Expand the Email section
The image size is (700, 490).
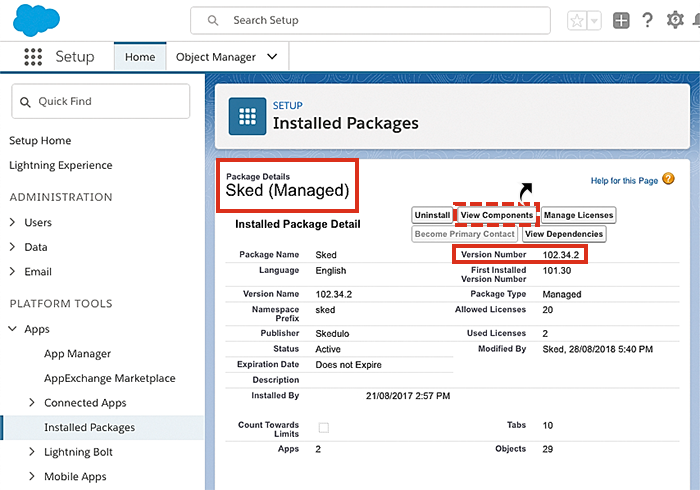click(12, 271)
